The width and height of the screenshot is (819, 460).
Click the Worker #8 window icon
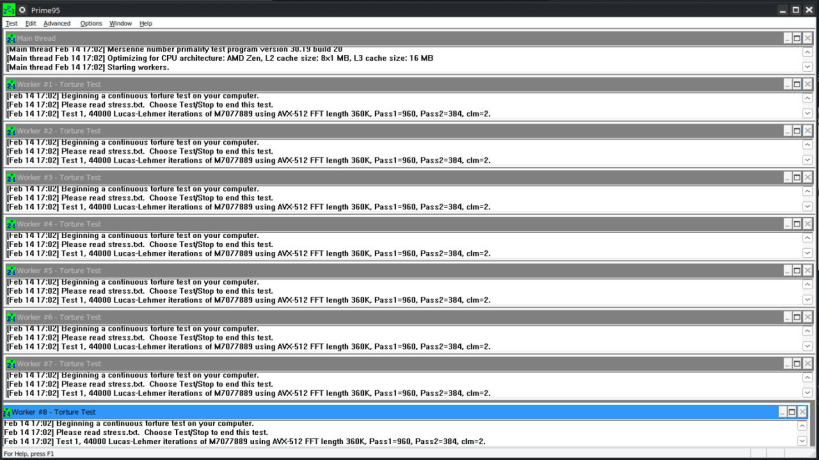coord(7,412)
